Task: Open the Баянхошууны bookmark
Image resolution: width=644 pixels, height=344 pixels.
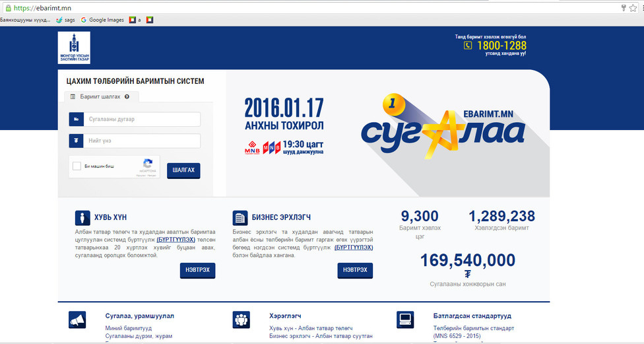Action: pyautogui.click(x=26, y=20)
